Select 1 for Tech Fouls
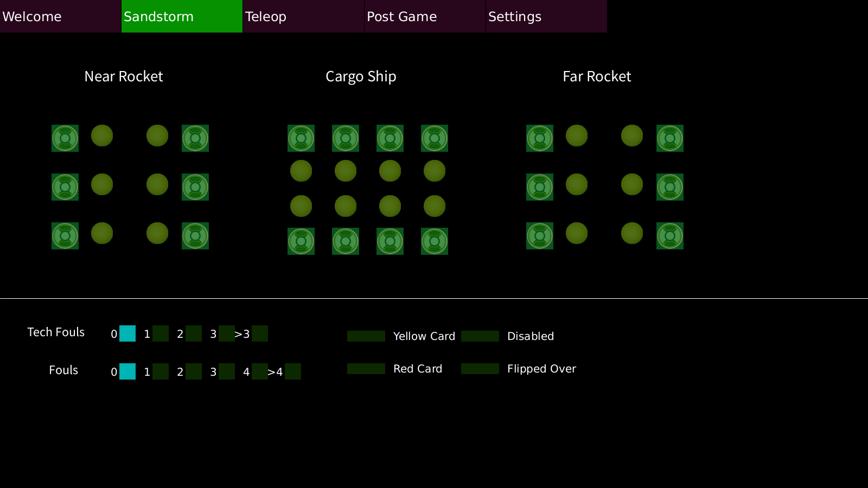The height and width of the screenshot is (488, 868). click(161, 333)
